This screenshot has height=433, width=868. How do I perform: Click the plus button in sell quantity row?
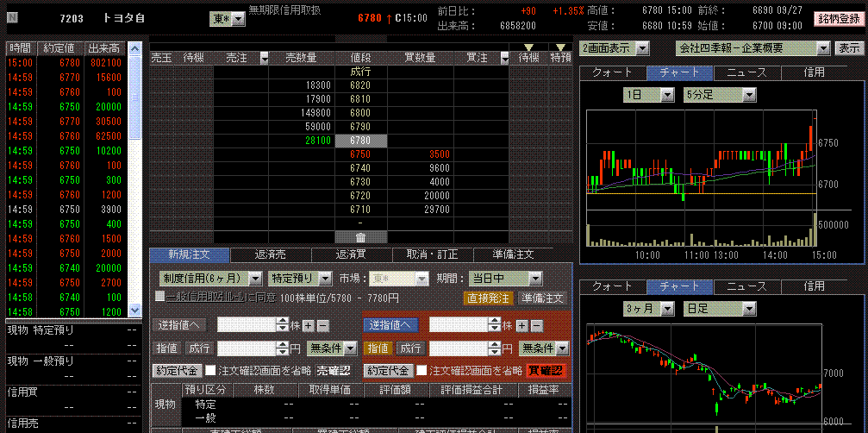tap(308, 325)
